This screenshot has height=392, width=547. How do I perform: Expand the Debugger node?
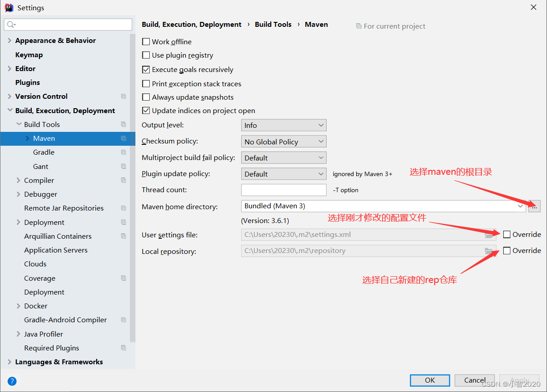point(18,194)
